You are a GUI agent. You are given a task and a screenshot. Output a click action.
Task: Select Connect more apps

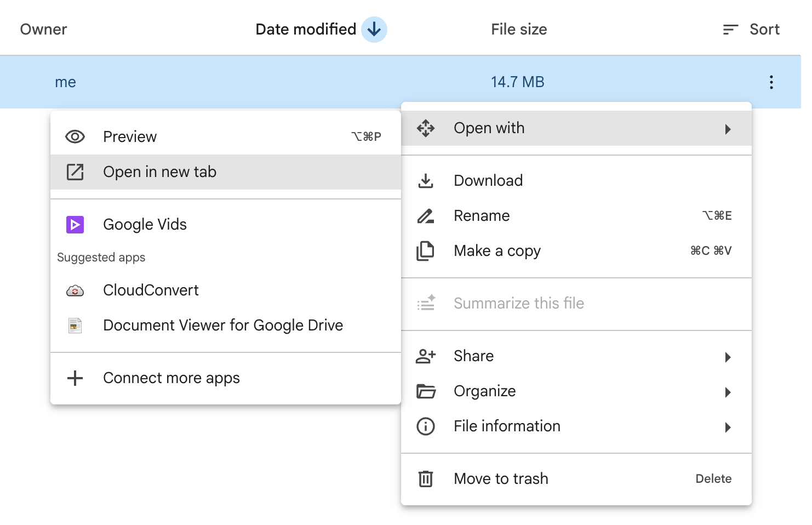171,378
